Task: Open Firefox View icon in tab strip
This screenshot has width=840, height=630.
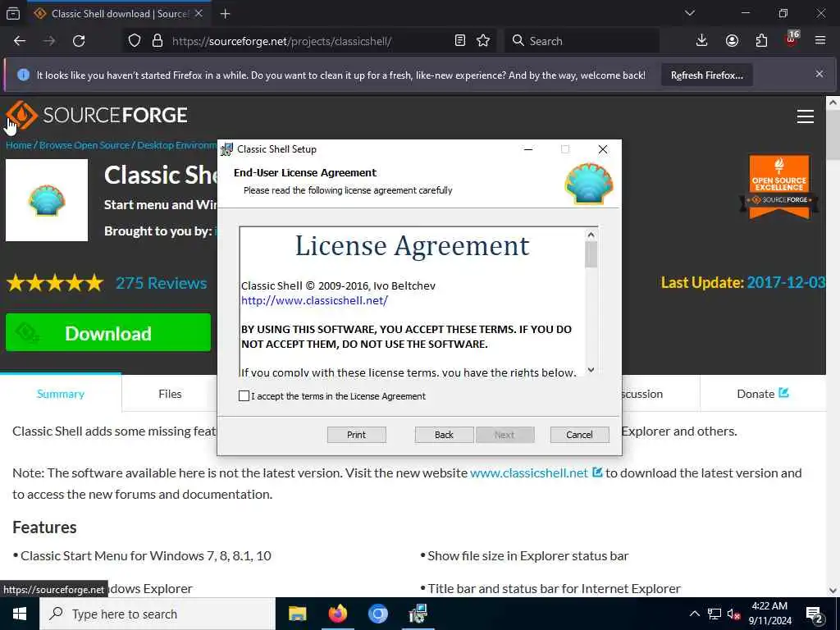Action: (x=13, y=14)
